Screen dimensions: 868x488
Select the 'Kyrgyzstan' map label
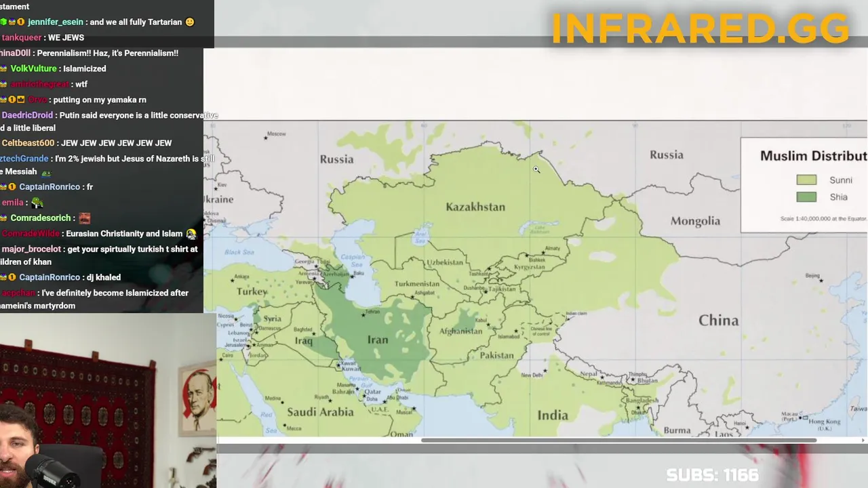[530, 267]
